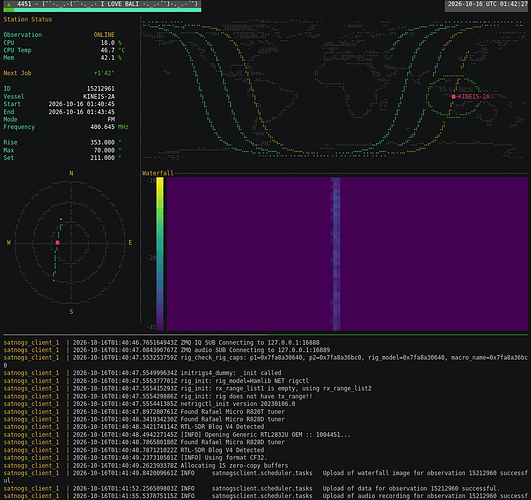Screen dimensions: 531x500
Task: Select the Allocating 15 zero-copy buffers line
Action: (266, 465)
